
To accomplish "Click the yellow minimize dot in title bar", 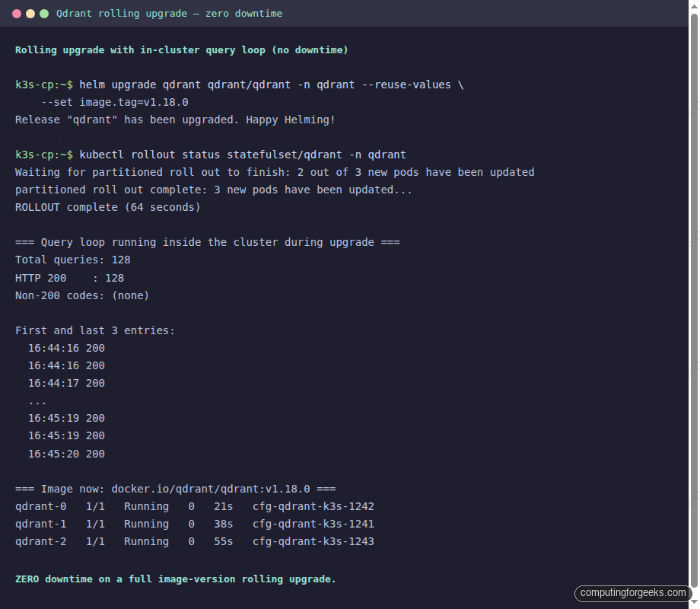I will (30, 14).
